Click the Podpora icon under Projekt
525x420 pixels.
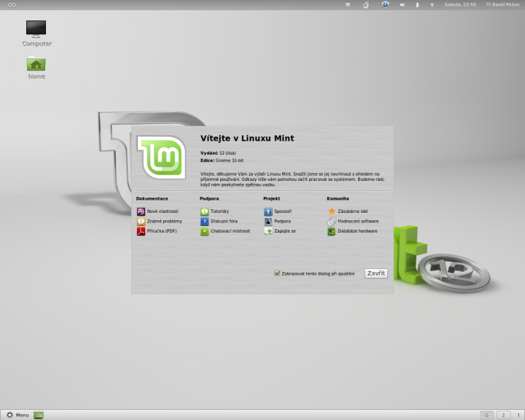[268, 222]
